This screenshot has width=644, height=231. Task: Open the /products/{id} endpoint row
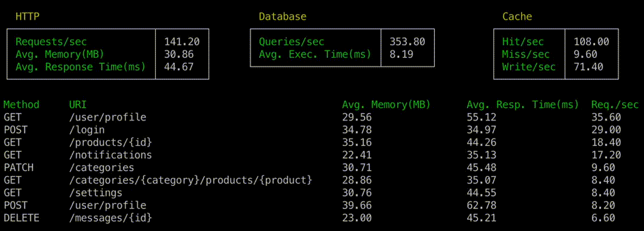pyautogui.click(x=111, y=143)
